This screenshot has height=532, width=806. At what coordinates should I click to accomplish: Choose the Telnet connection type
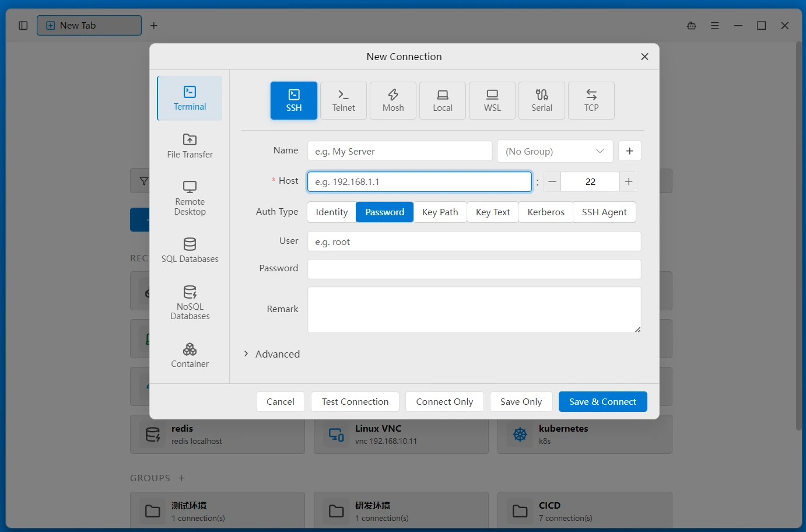click(344, 100)
